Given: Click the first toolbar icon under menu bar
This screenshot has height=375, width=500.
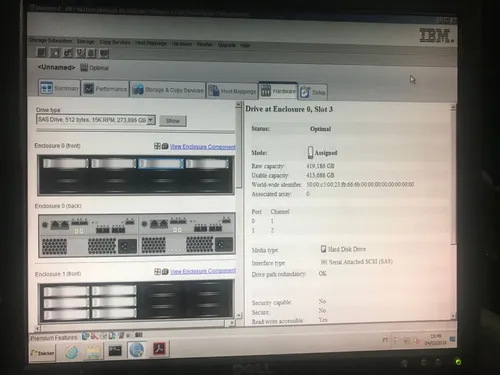Looking at the screenshot, I should click(x=41, y=52).
